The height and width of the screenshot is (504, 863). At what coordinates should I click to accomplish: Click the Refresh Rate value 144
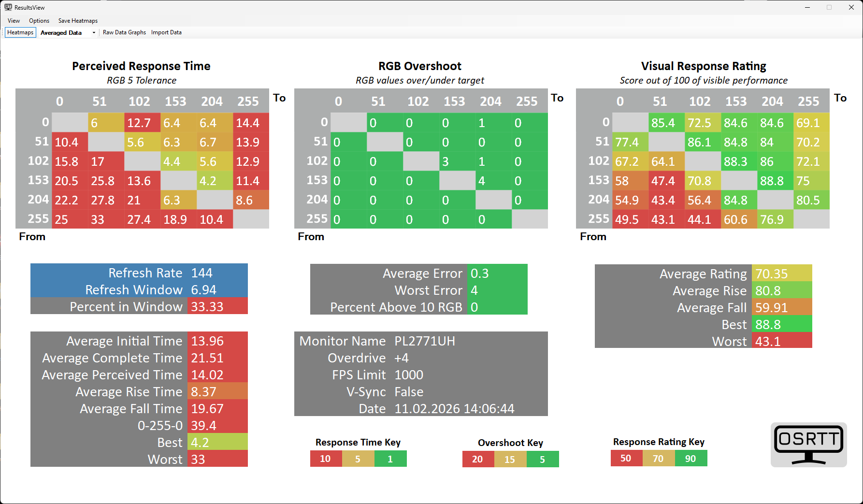(x=202, y=273)
